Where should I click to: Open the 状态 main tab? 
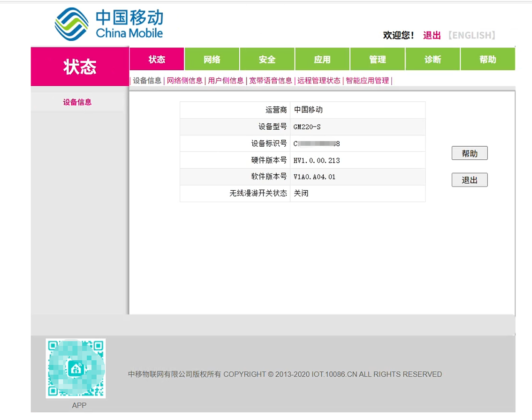pos(157,59)
